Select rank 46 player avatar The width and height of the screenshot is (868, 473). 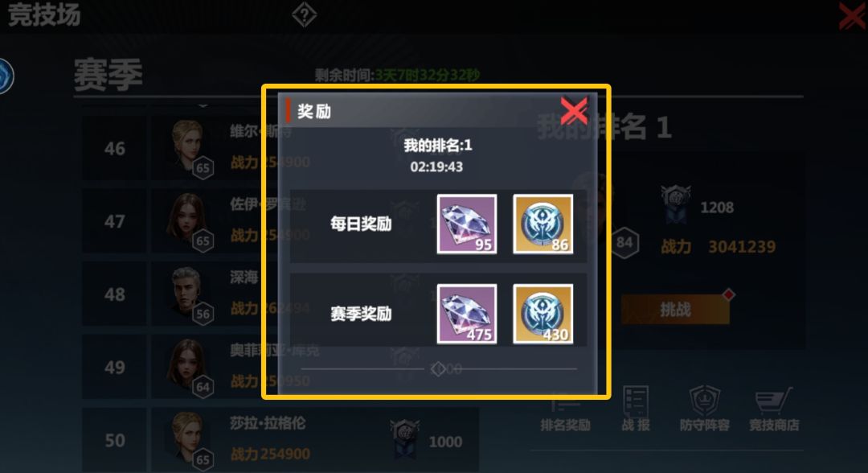pos(188,146)
